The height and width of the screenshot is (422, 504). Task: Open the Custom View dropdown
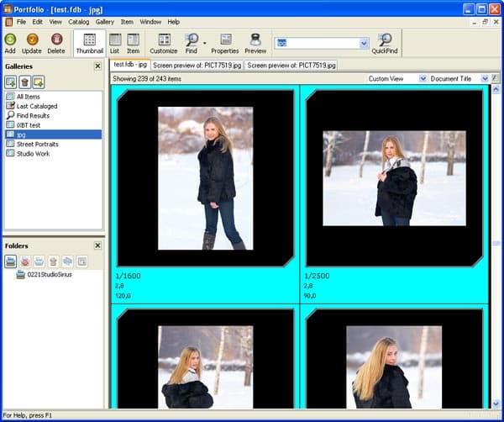(x=423, y=78)
